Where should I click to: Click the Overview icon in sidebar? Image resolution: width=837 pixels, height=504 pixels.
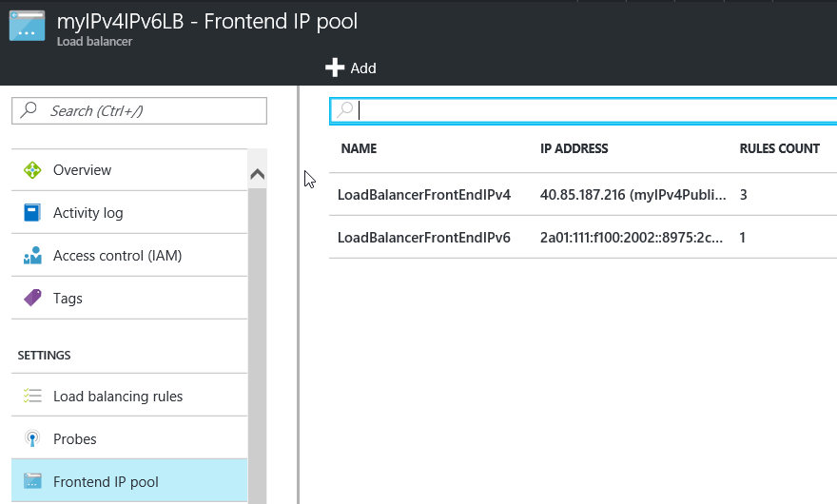point(33,170)
